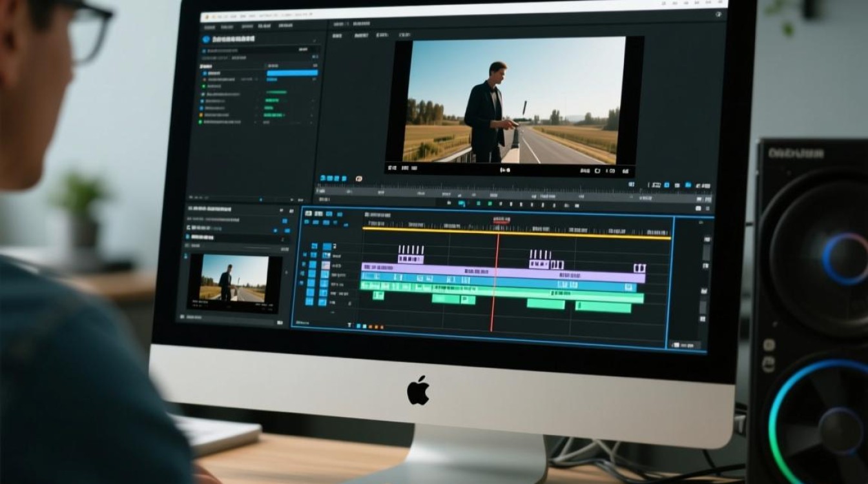
Task: Switch to the first tab above the program monitor
Action: tap(337, 36)
